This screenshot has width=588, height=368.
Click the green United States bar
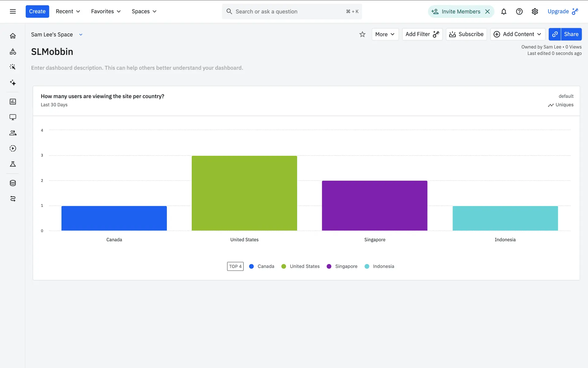[x=244, y=193]
